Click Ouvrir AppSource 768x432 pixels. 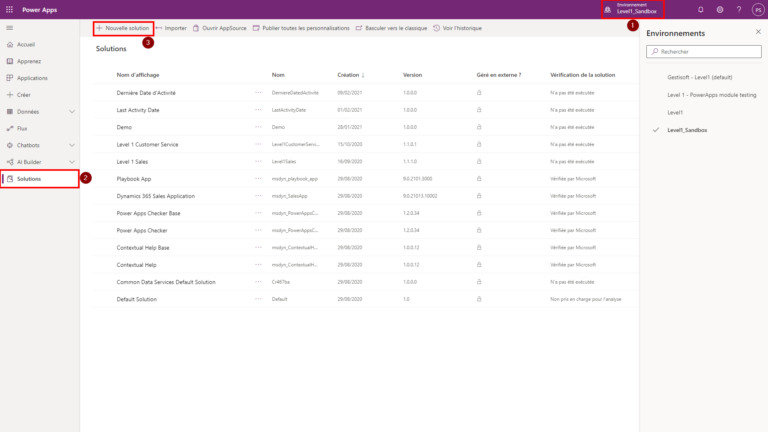point(220,28)
